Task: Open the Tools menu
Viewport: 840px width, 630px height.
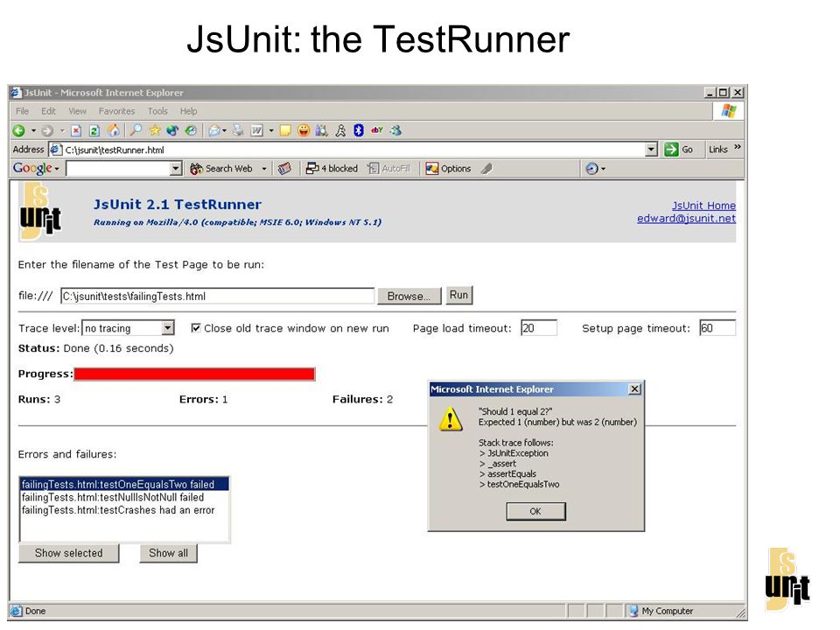Action: [157, 111]
